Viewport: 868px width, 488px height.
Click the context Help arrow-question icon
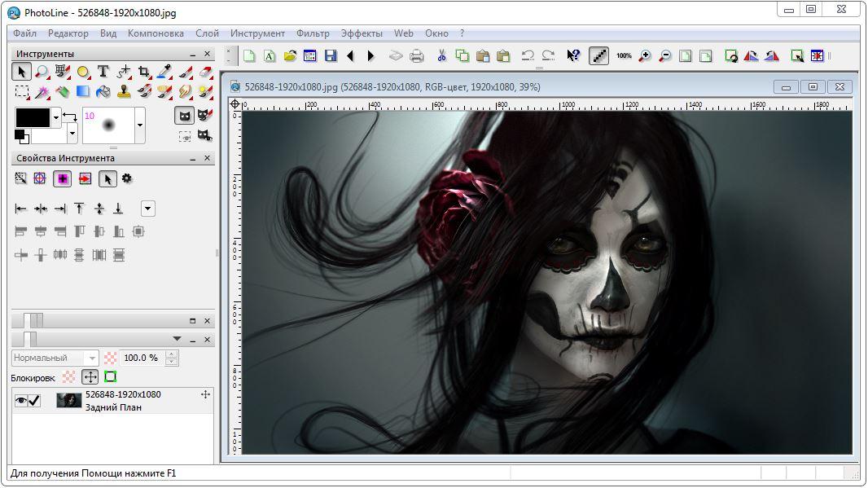(x=573, y=55)
